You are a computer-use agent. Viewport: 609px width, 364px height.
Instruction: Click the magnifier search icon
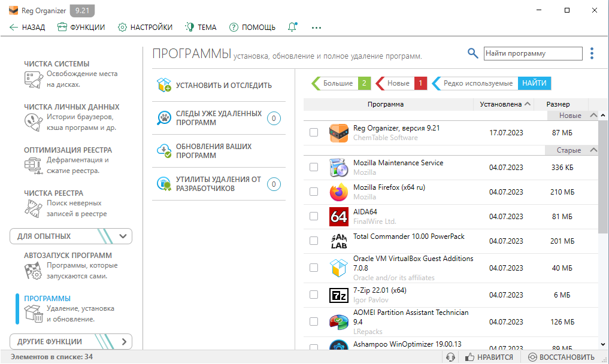coord(472,53)
